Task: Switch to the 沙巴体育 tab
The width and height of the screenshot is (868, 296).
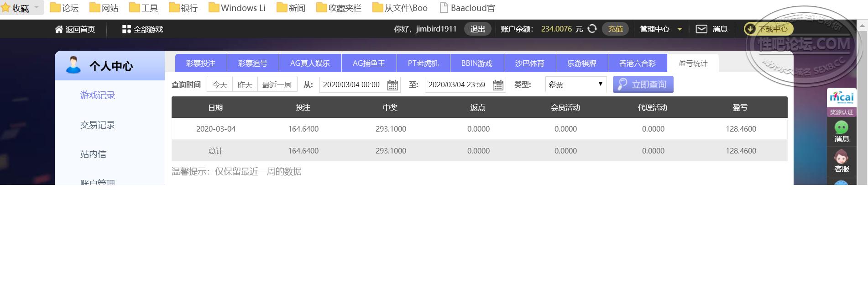Action: coord(530,63)
